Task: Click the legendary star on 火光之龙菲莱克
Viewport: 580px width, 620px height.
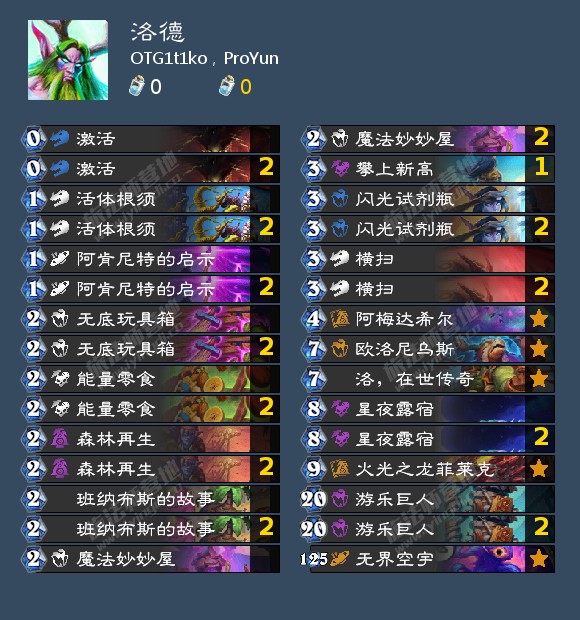Action: click(539, 469)
